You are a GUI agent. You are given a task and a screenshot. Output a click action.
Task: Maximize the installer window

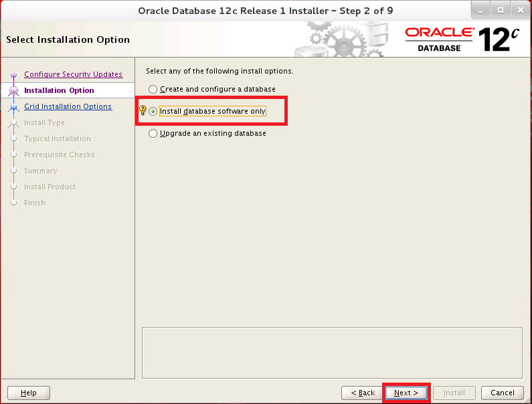pos(500,11)
